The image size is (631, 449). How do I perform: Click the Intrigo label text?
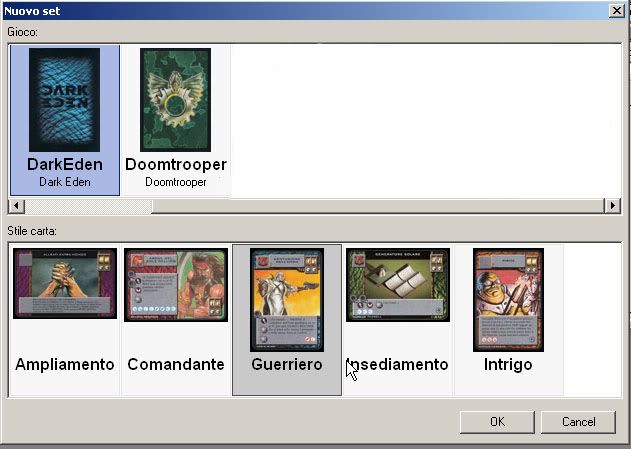point(508,365)
